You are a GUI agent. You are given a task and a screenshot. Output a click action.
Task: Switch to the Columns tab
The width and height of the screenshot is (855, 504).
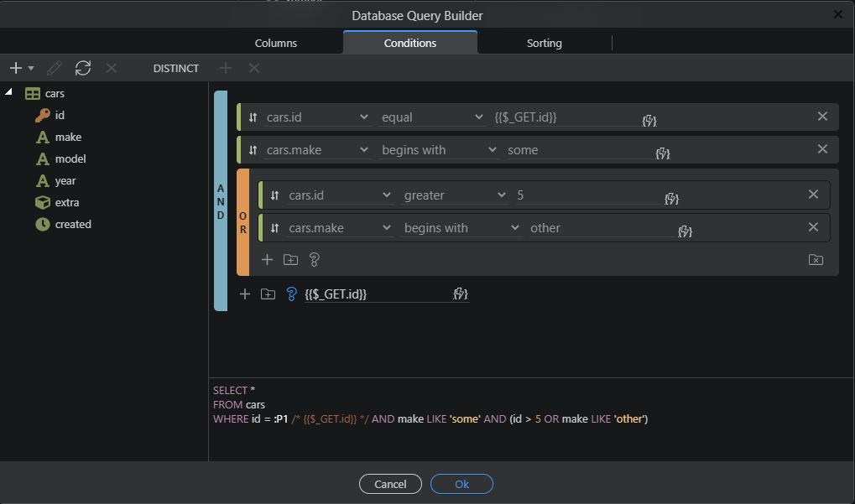tap(276, 43)
